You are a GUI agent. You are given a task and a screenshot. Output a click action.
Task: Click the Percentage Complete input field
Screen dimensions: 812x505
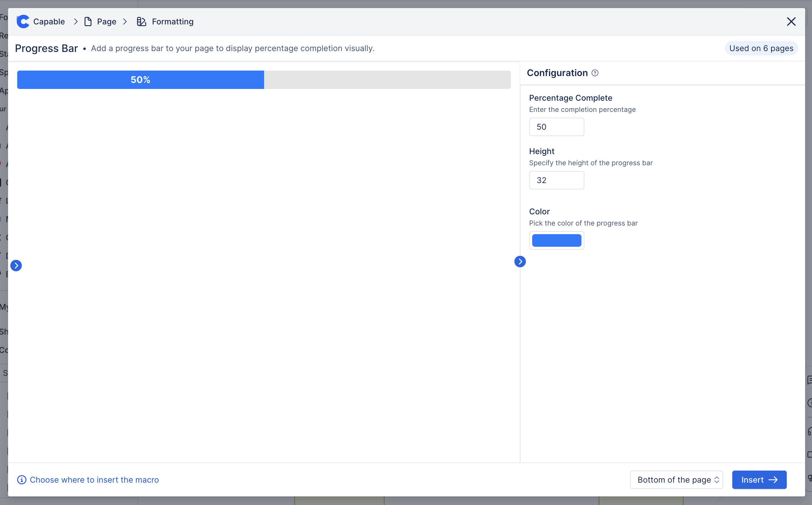pos(556,127)
